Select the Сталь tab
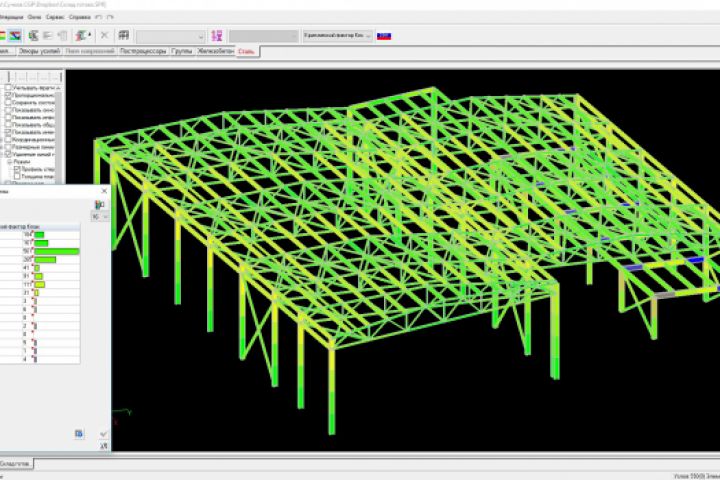The width and height of the screenshot is (720, 480). coord(247,52)
